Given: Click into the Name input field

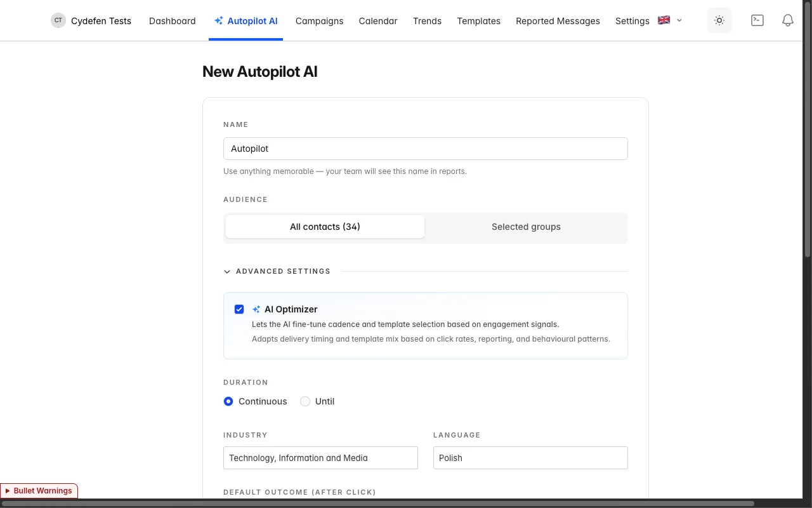Looking at the screenshot, I should click(425, 149).
